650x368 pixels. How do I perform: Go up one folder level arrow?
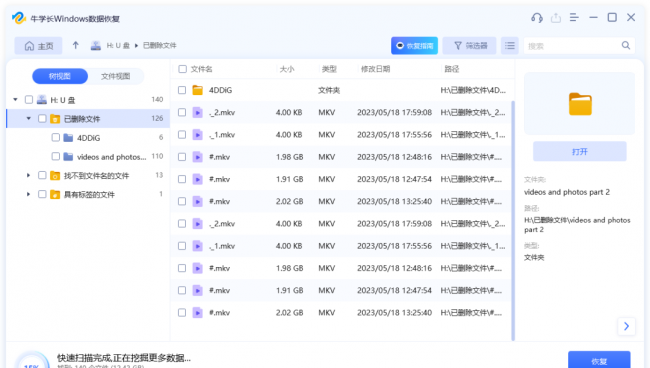75,45
